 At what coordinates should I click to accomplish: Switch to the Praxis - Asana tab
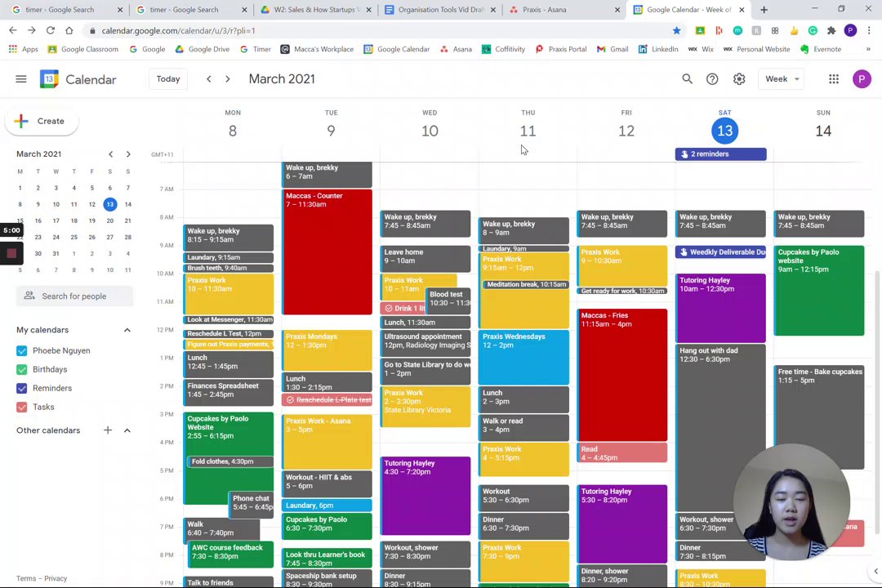point(564,10)
